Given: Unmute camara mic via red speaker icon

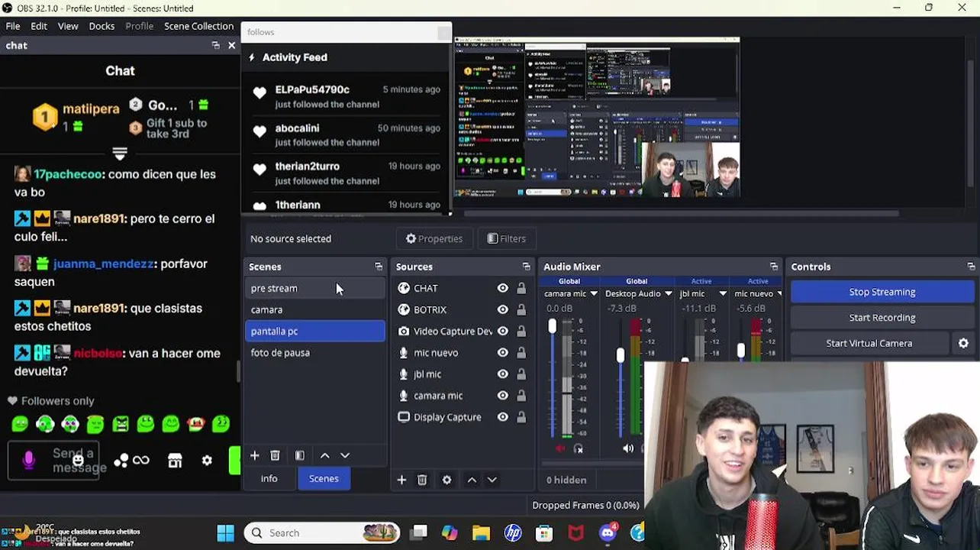Looking at the screenshot, I should pyautogui.click(x=560, y=449).
